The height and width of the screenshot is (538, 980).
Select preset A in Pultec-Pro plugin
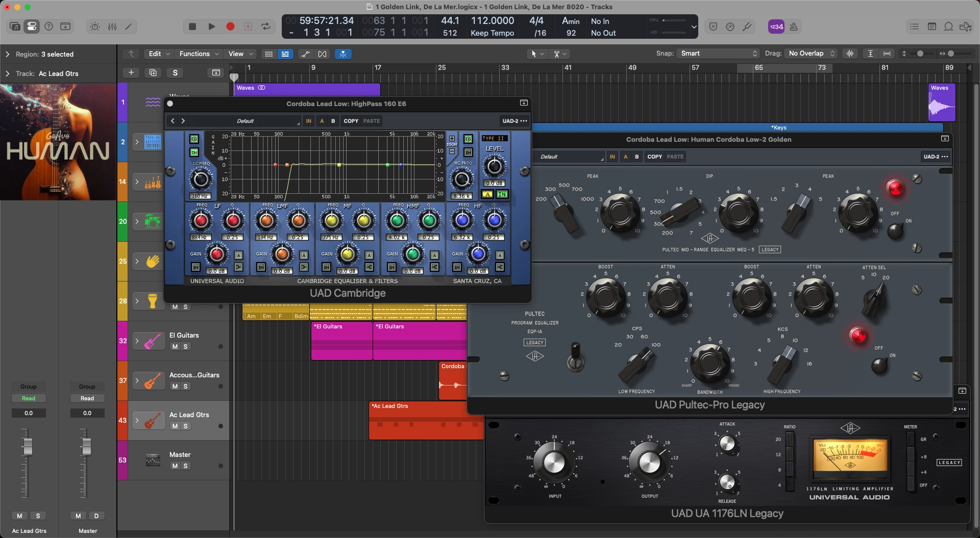(x=625, y=157)
